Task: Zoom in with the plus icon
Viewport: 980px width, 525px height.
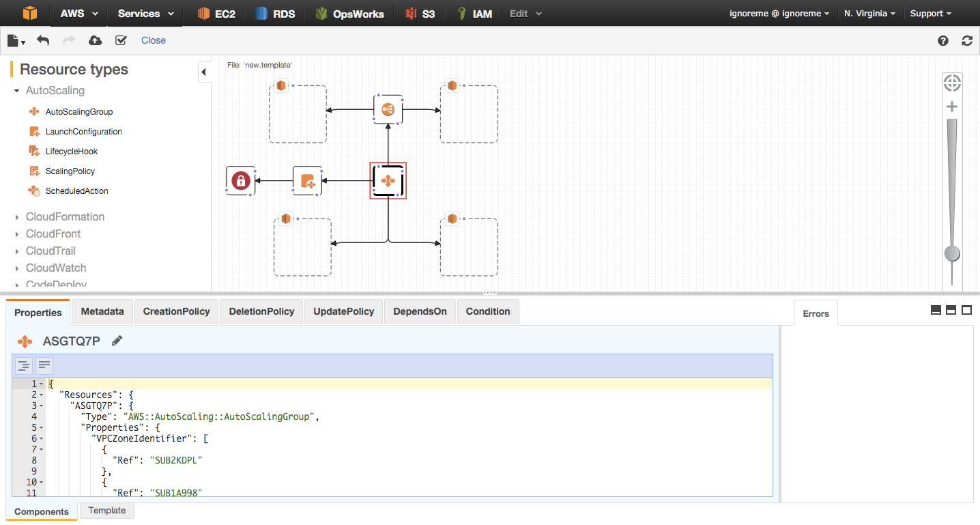Action: coord(952,107)
